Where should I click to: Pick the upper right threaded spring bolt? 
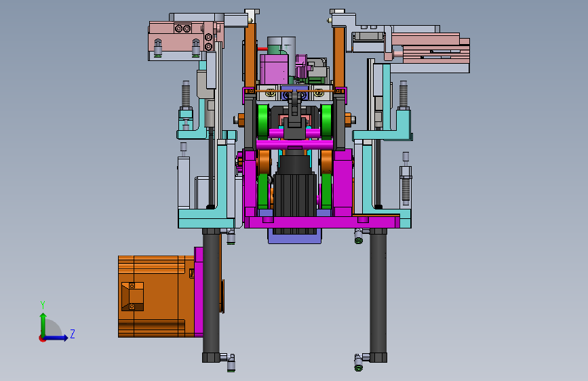[404, 96]
